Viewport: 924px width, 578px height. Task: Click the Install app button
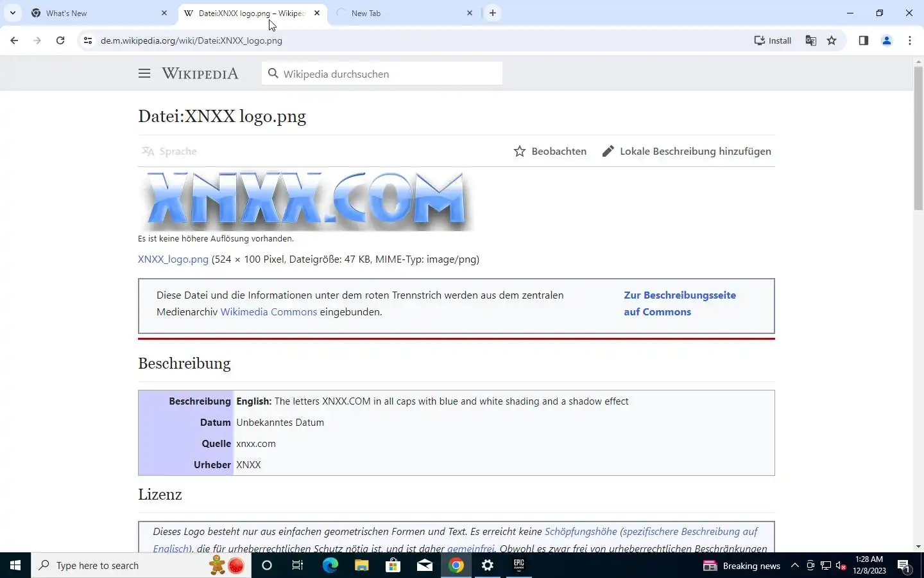(x=773, y=40)
